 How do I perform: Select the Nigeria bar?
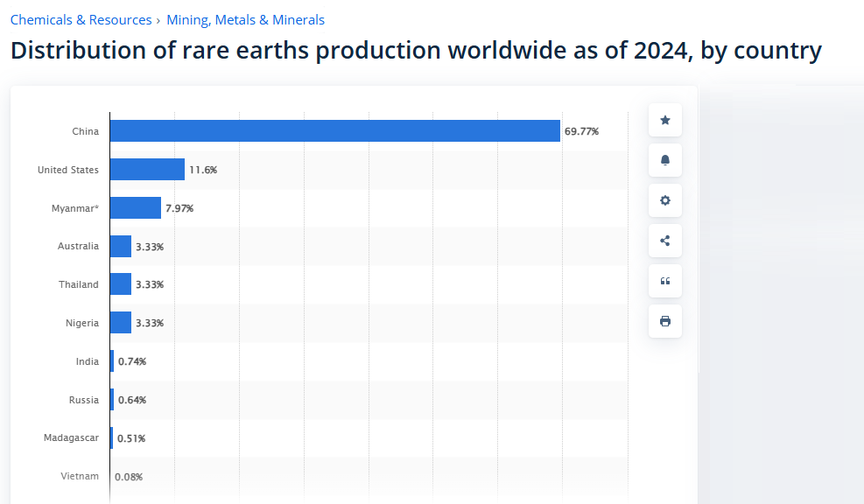[121, 323]
